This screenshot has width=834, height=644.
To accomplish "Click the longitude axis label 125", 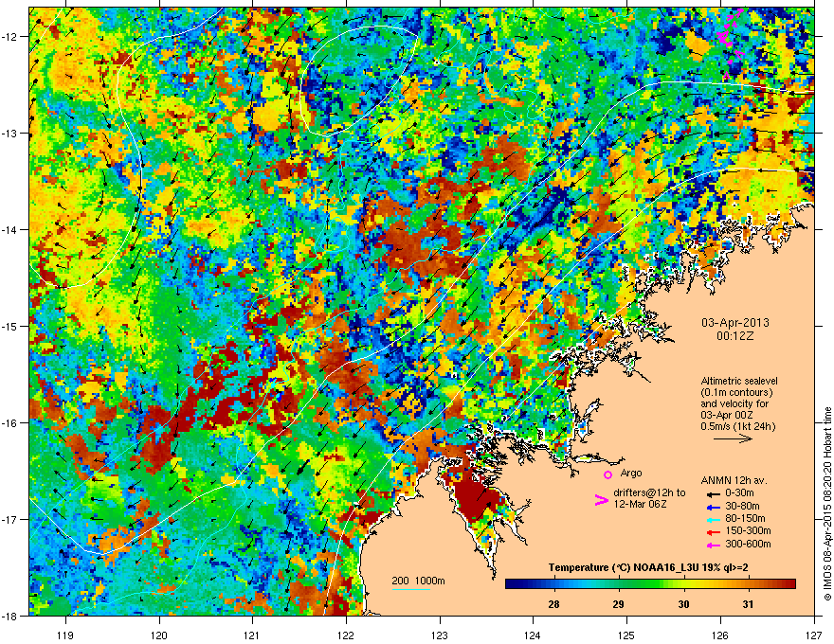I will [626, 635].
